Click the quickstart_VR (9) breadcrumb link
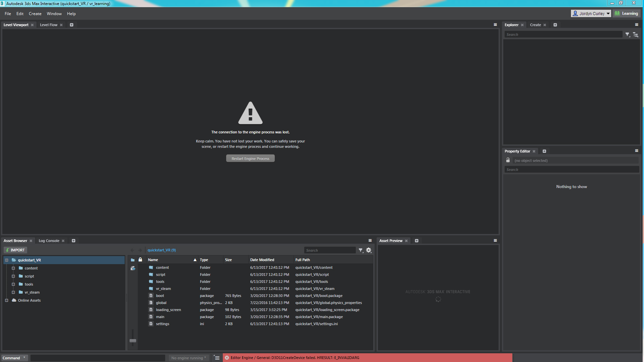644x362 pixels. click(162, 250)
